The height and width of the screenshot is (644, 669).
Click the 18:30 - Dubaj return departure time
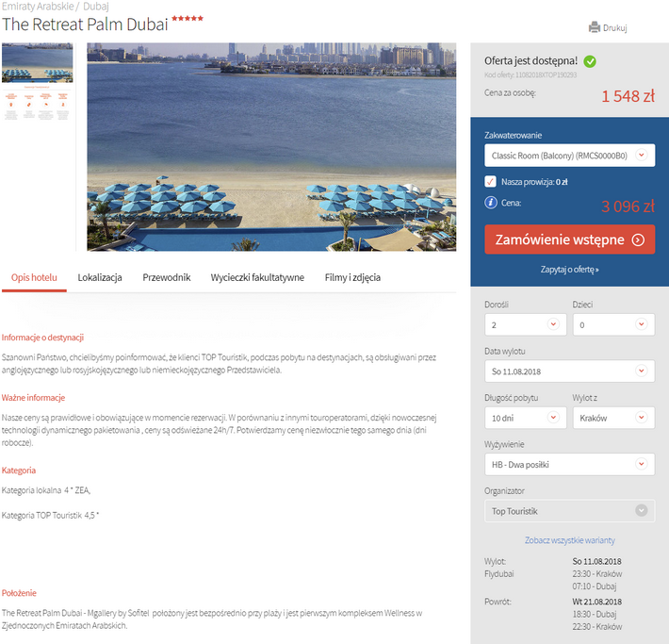pyautogui.click(x=595, y=614)
